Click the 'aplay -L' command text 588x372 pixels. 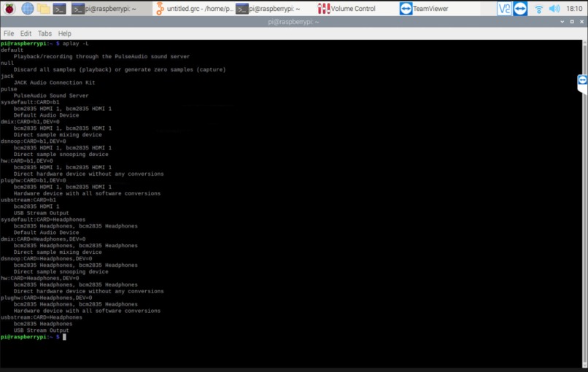click(75, 44)
